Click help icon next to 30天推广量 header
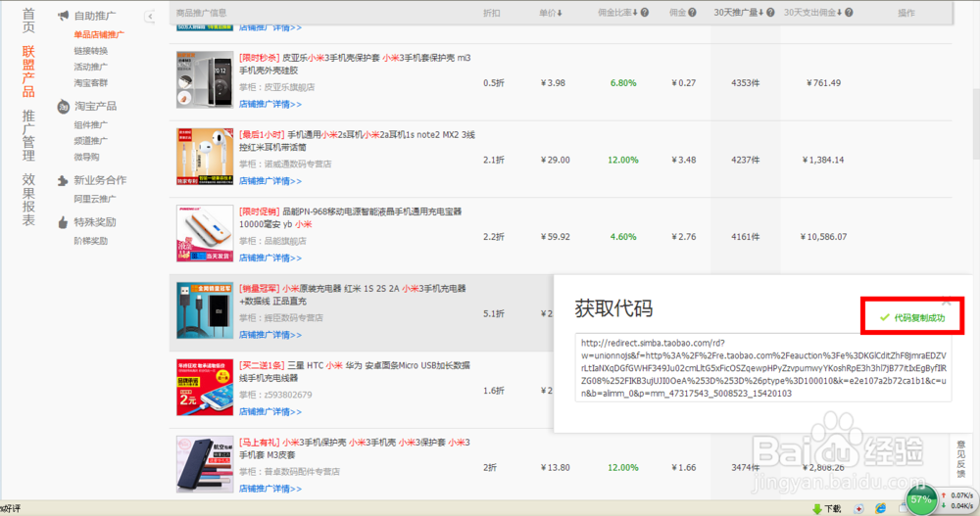The height and width of the screenshot is (516, 980). pos(770,13)
